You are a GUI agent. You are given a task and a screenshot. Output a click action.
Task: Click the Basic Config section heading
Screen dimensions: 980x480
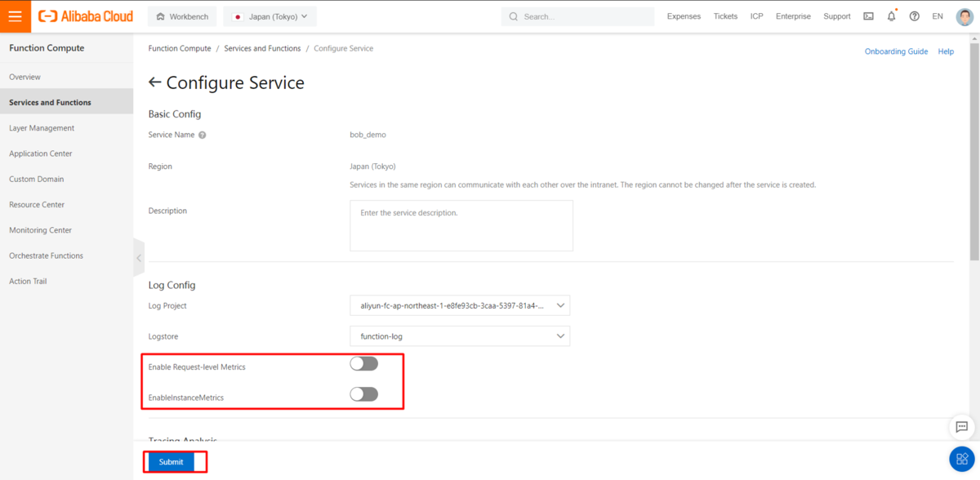175,113
